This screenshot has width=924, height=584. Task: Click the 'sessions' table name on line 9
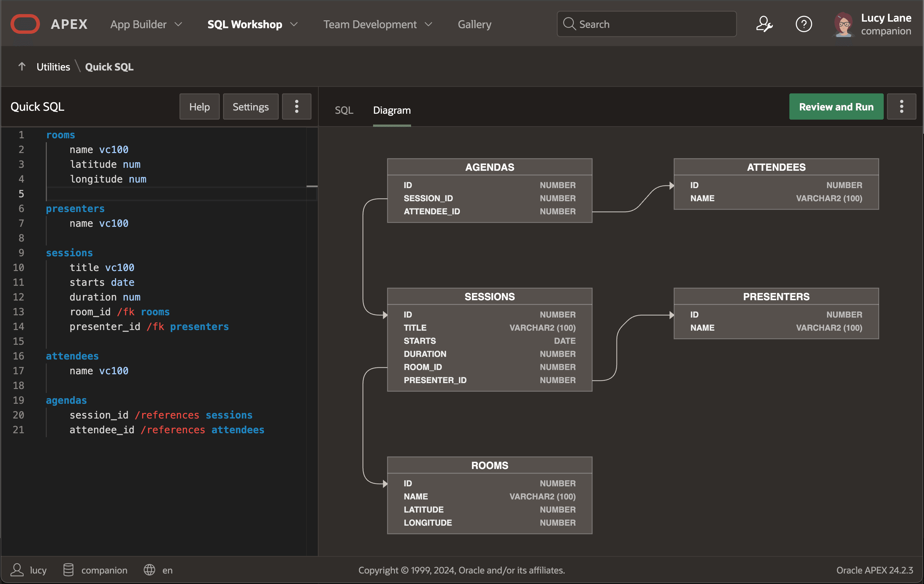pyautogui.click(x=69, y=253)
